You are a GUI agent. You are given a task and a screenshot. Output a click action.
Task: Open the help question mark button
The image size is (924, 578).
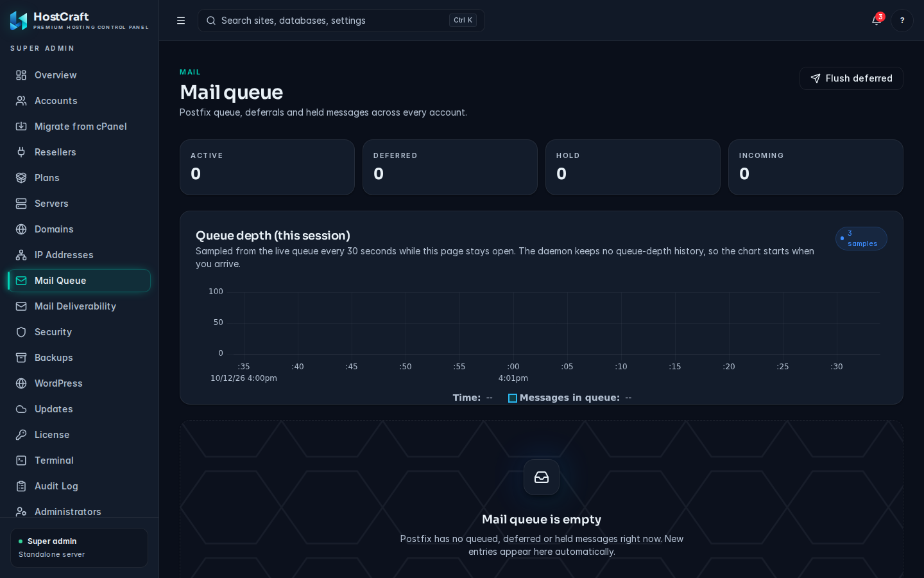pos(902,21)
